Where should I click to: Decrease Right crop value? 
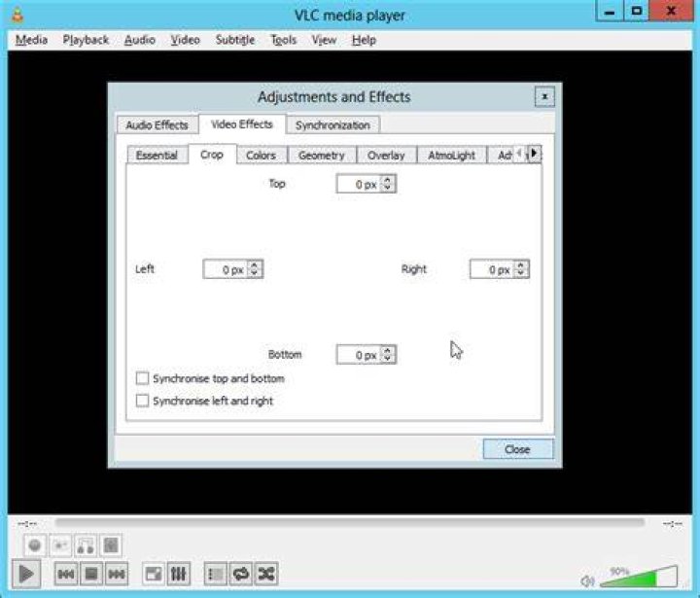520,273
